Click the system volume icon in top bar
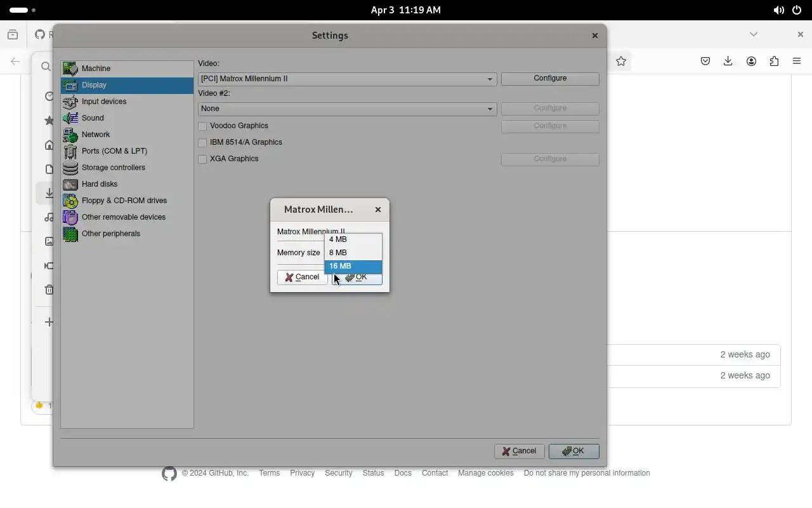The width and height of the screenshot is (812, 508). (778, 10)
